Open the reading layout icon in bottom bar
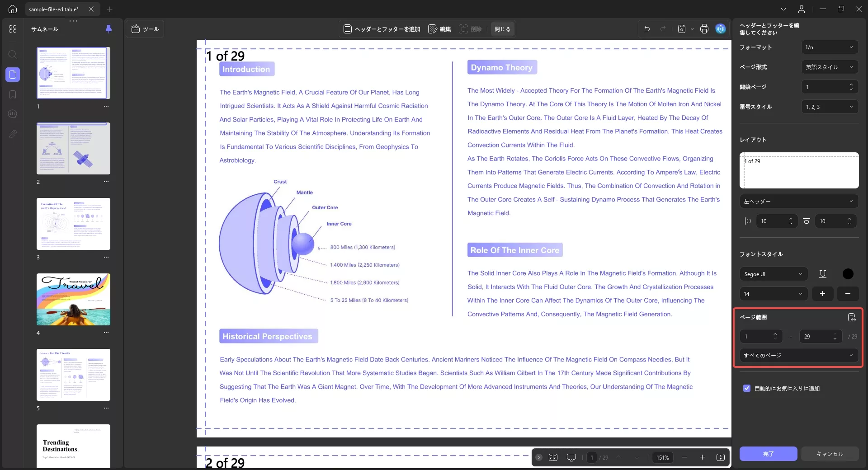 pos(553,457)
